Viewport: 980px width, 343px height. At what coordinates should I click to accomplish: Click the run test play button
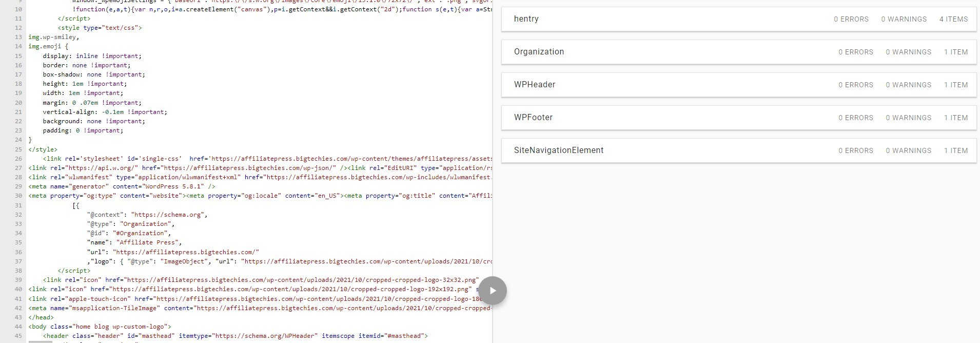tap(493, 291)
